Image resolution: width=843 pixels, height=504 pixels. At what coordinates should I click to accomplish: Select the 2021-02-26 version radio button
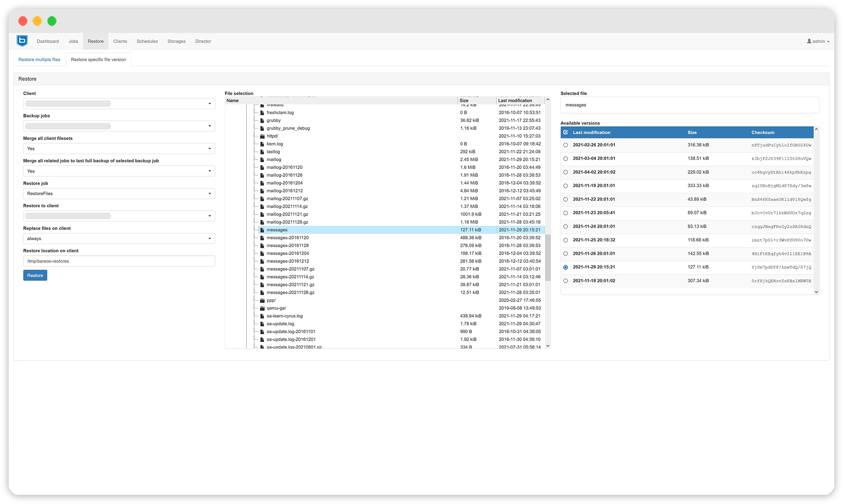[x=565, y=145]
